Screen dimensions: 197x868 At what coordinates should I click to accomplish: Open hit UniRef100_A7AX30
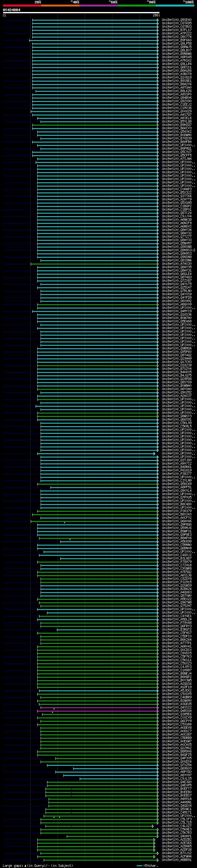point(177,264)
